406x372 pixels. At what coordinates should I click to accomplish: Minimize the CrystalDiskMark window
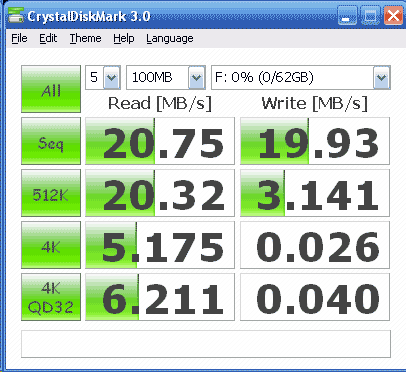[347, 15]
